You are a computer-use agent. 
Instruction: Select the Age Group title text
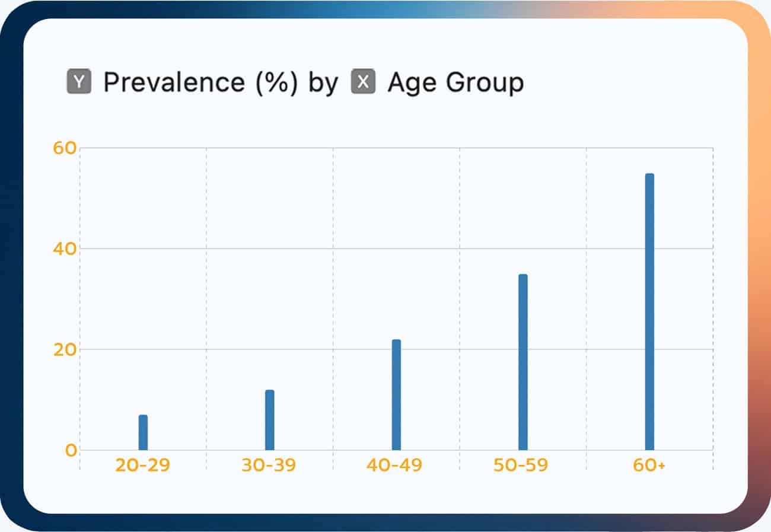click(x=455, y=83)
